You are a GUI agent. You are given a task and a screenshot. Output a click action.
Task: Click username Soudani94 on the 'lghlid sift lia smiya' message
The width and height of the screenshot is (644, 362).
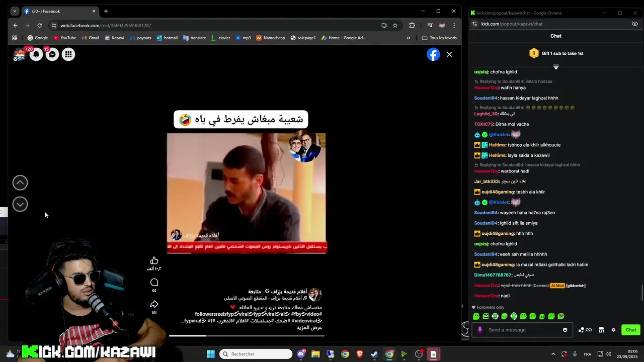pos(486,223)
